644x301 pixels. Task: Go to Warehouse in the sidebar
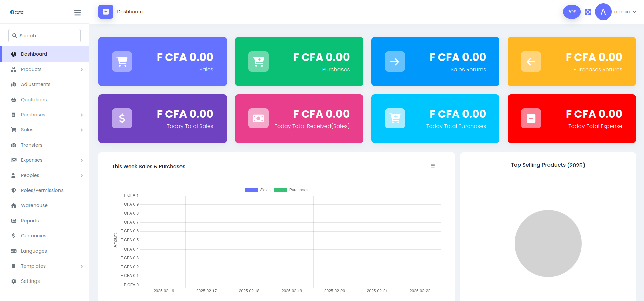tap(34, 205)
